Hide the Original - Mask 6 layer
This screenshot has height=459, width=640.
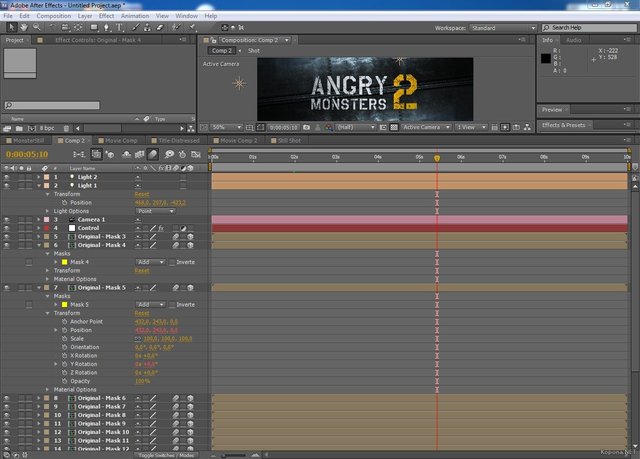coord(7,398)
